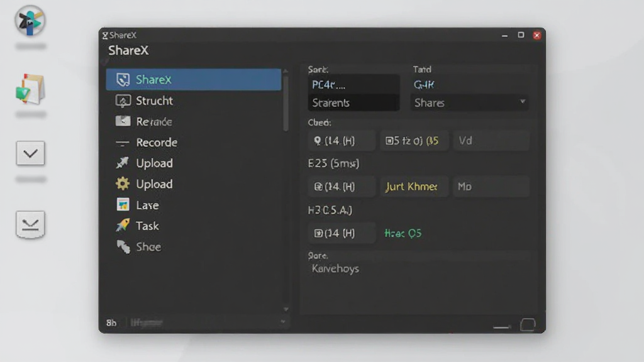The image size is (644, 362).
Task: Click the Task rocket icon
Action: [x=123, y=226]
